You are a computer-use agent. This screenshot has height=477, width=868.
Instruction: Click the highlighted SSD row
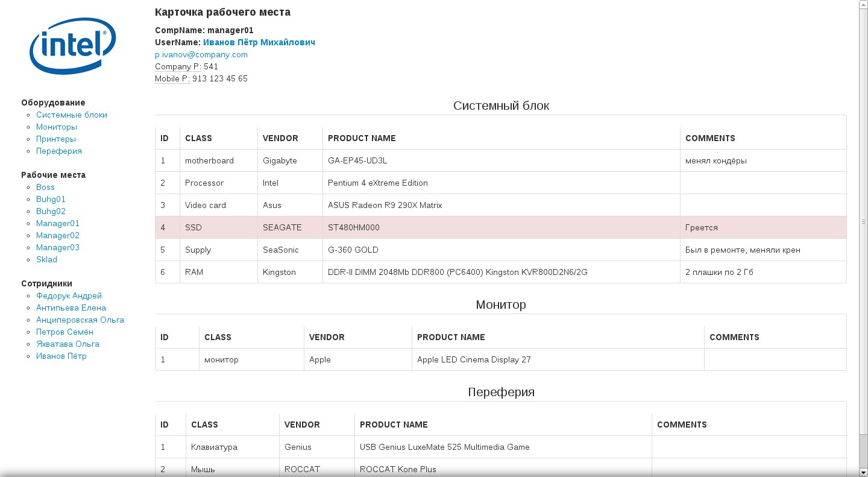pos(500,227)
